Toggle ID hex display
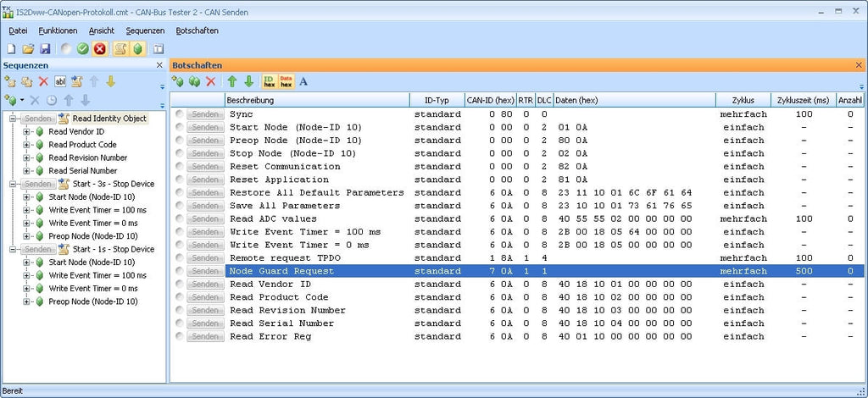This screenshot has height=398, width=868. click(x=269, y=82)
